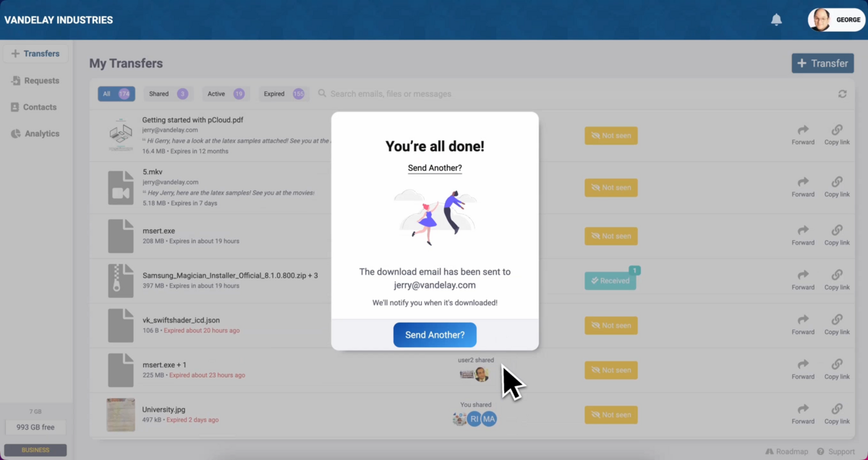Click the notification bell icon
This screenshot has height=460, width=868.
[x=776, y=20]
